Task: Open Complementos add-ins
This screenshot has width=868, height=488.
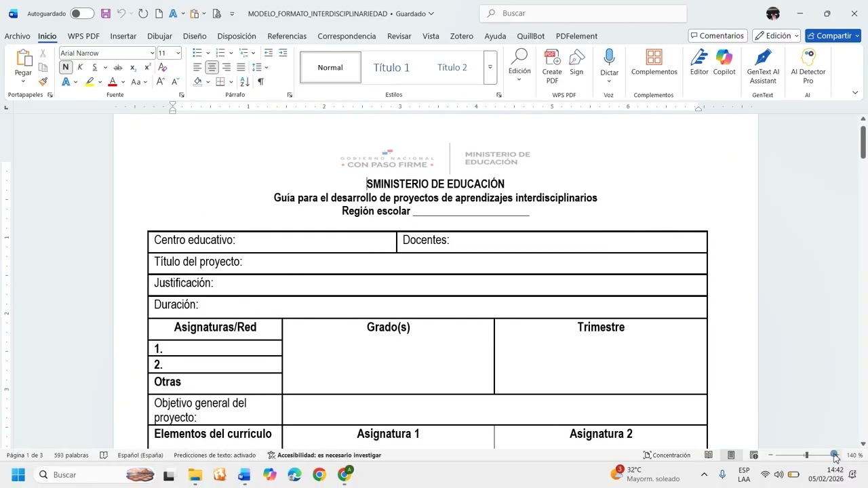Action: [x=654, y=62]
